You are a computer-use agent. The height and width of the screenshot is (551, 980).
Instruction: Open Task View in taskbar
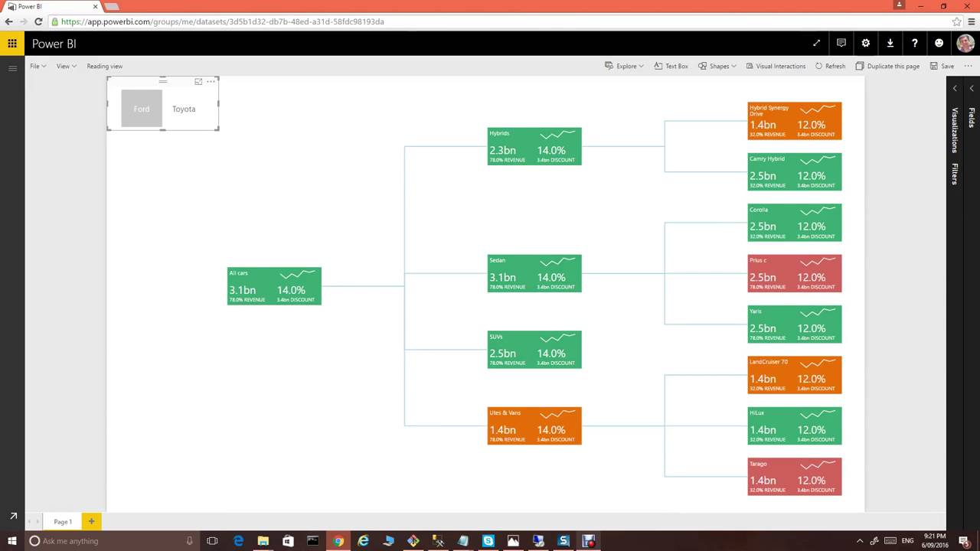pos(212,541)
